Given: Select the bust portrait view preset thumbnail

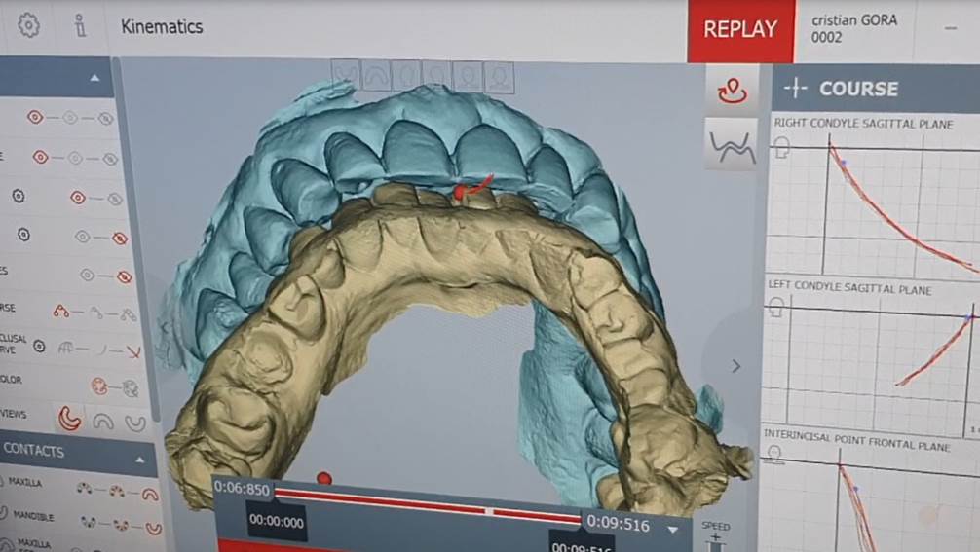Looking at the screenshot, I should [x=499, y=79].
